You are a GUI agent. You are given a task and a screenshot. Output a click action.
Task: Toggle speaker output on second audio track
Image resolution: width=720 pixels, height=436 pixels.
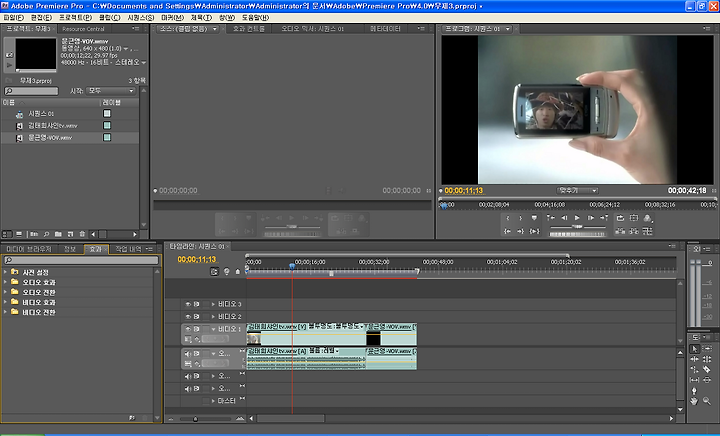point(188,376)
